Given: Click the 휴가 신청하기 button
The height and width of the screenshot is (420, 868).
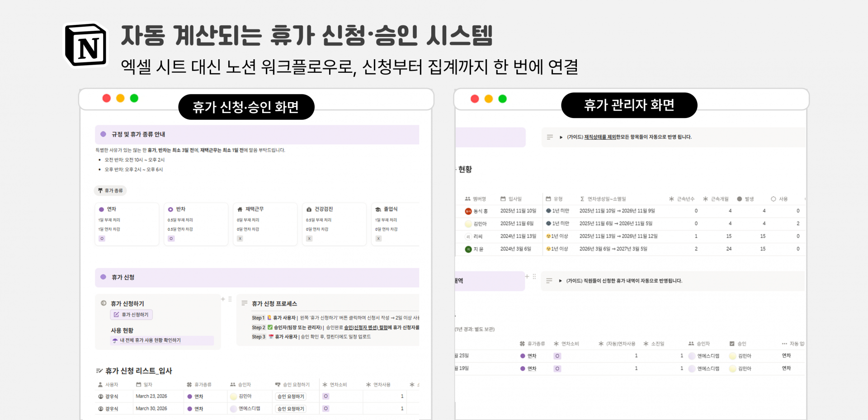Looking at the screenshot, I should coord(131,315).
